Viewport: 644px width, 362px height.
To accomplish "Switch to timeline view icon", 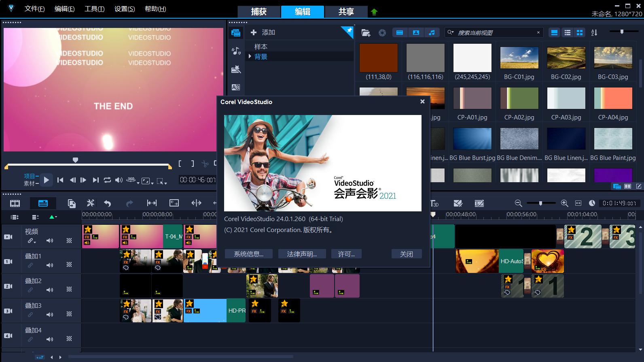I will 43,203.
